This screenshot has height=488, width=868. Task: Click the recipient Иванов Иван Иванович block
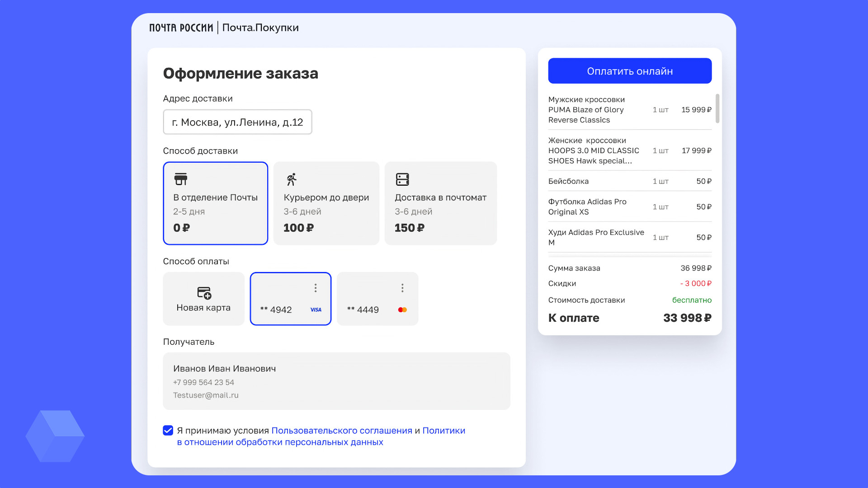pos(336,381)
